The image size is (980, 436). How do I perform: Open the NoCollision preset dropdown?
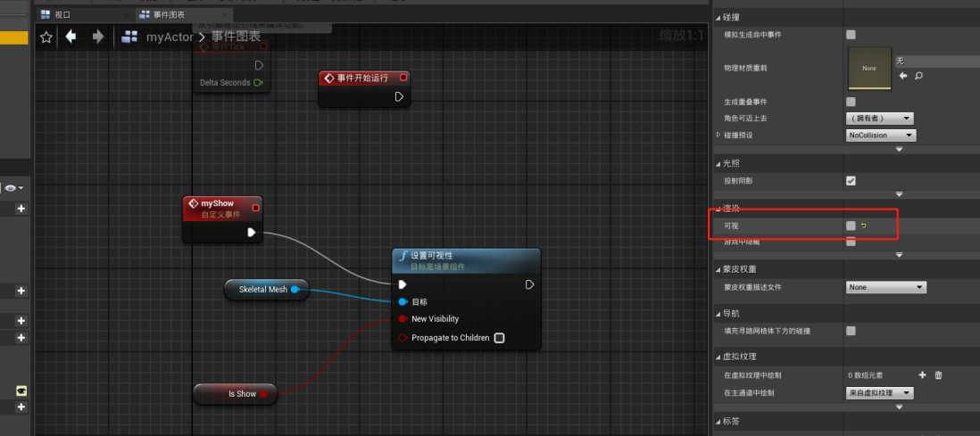click(880, 136)
